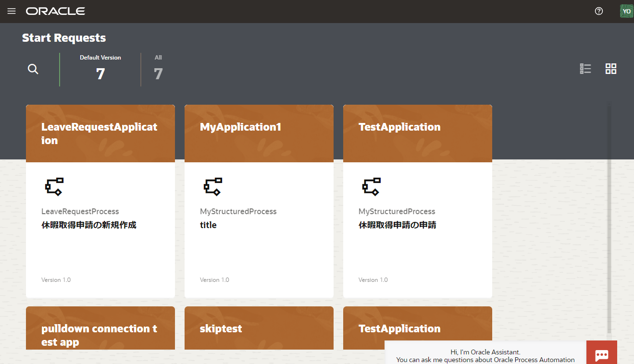
Task: Open the hamburger navigation menu
Action: click(12, 11)
